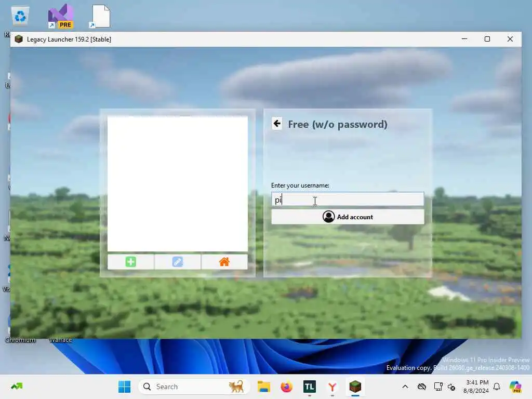The image size is (532, 399).
Task: Click the Copilot PRE icon in taskbar
Action: pyautogui.click(x=515, y=387)
